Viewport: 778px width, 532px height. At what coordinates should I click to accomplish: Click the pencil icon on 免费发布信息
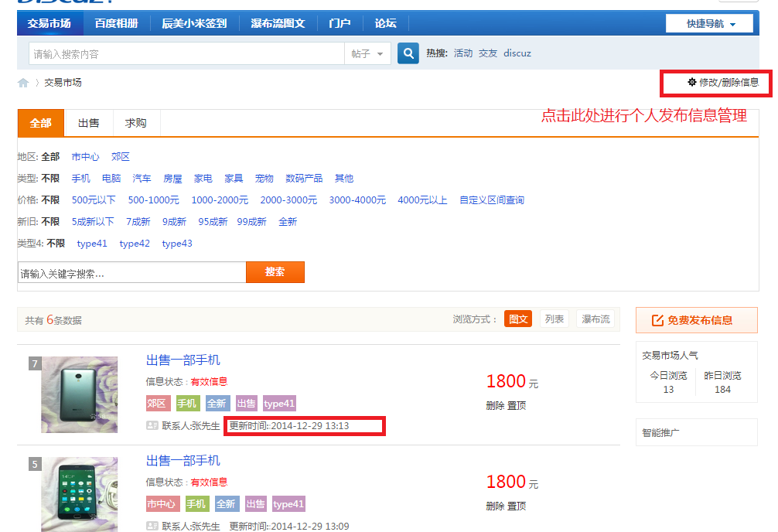click(658, 320)
